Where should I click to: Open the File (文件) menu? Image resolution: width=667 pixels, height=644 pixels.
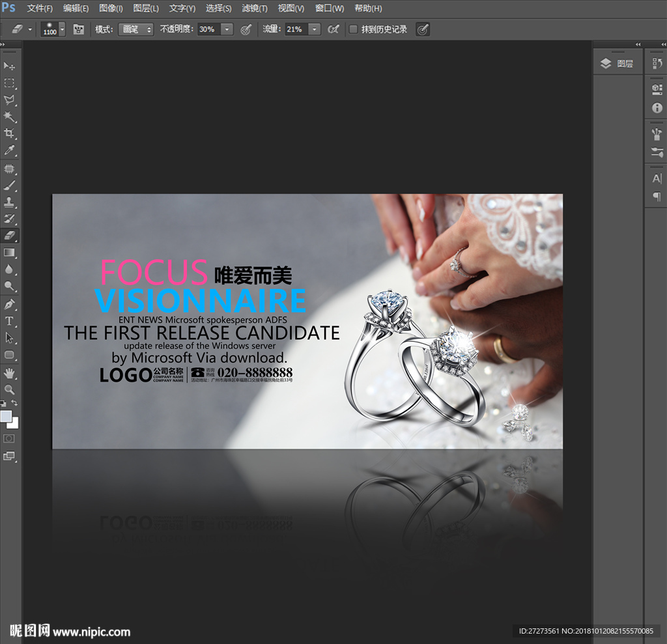point(40,8)
